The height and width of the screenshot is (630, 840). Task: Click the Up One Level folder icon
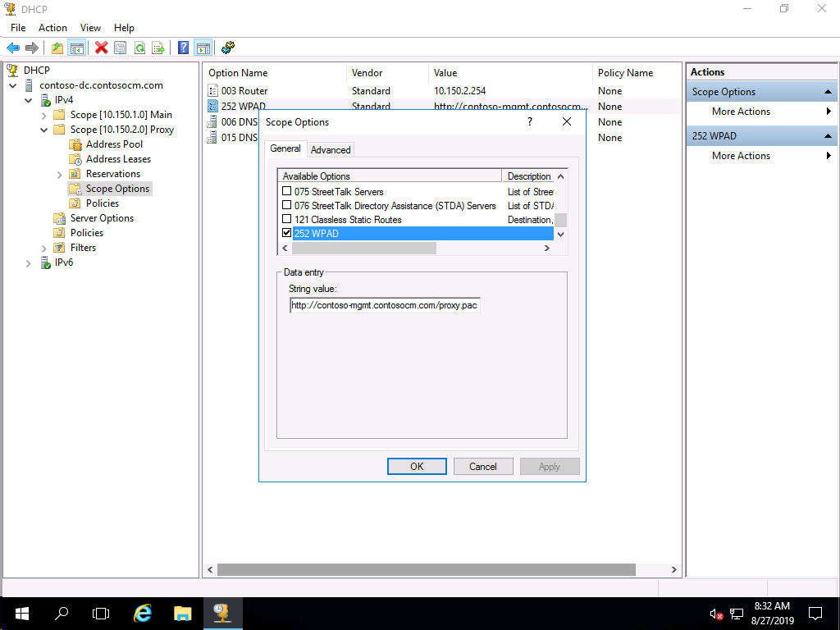click(x=57, y=48)
